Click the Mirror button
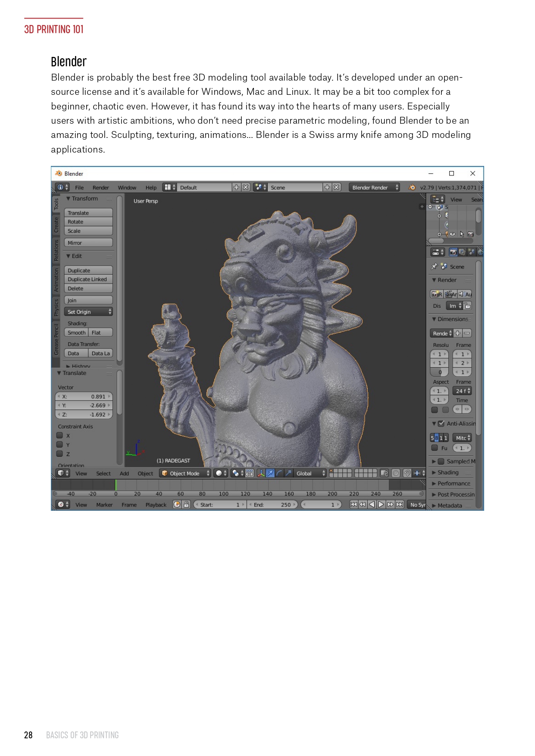This screenshot has width=535, height=756. pos(88,243)
